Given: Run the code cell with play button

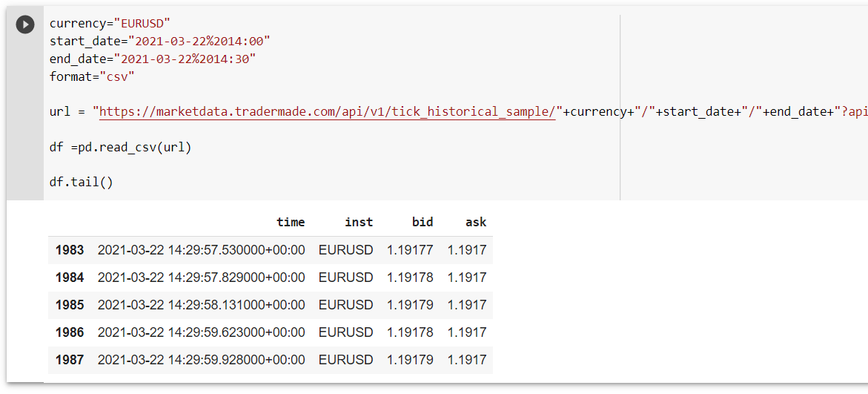Looking at the screenshot, I should pos(25,24).
